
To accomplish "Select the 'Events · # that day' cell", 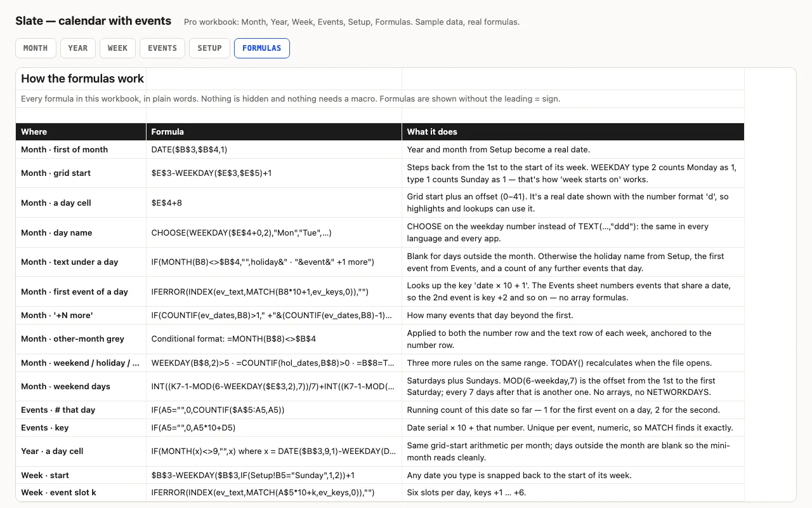I will coord(81,410).
